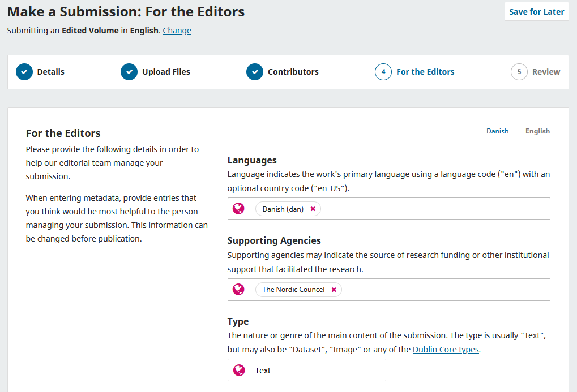The image size is (577, 392).
Task: Click Save for Later
Action: point(536,11)
